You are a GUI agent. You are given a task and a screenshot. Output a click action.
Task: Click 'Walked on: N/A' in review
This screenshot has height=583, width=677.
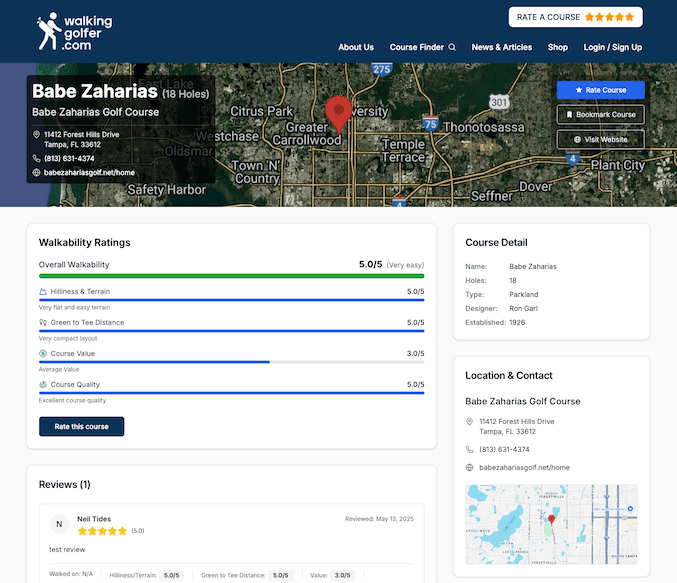[71, 574]
